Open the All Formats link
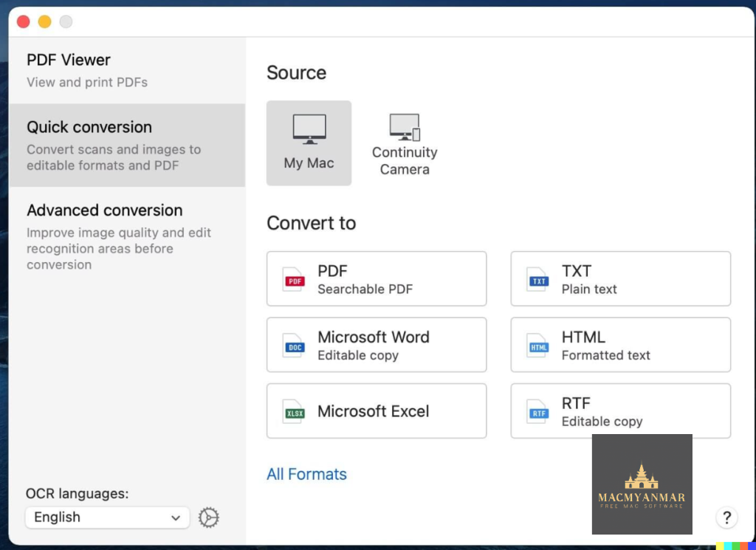The image size is (756, 550). tap(306, 474)
